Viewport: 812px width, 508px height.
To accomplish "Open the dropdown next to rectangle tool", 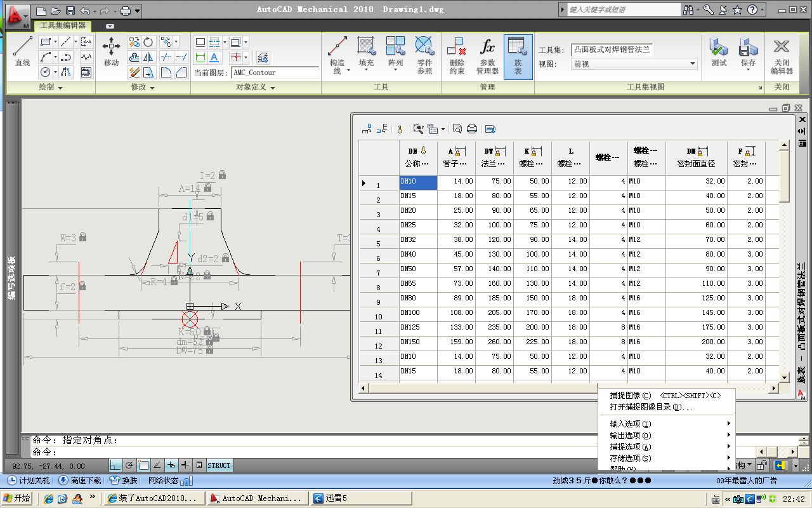I will click(55, 42).
